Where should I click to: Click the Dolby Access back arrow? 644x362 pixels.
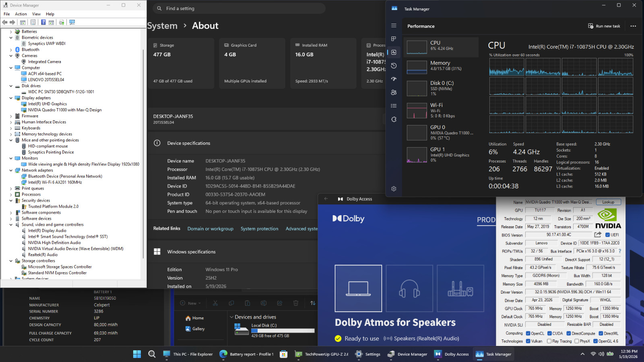326,199
